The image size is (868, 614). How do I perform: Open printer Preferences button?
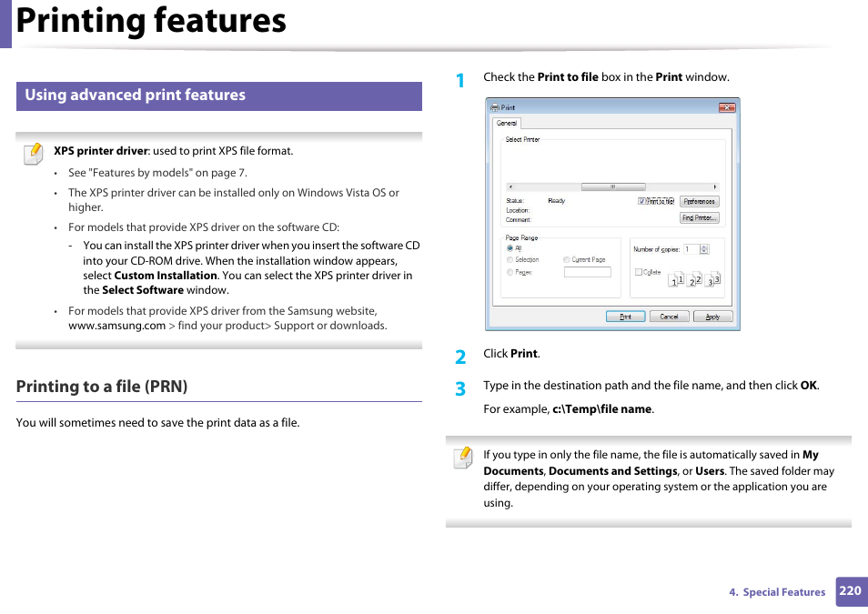[699, 202]
